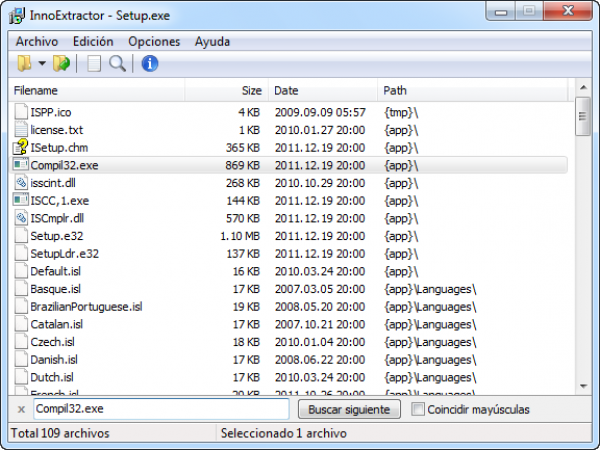Viewport: 600px width, 450px height.
Task: Click the BrazilianPortuguese.isl file icon
Action: [x=21, y=306]
